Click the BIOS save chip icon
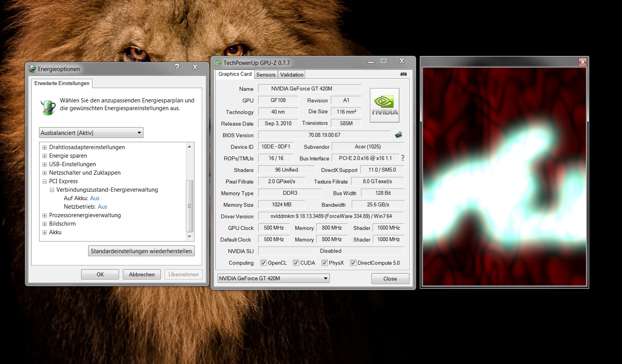 click(399, 135)
